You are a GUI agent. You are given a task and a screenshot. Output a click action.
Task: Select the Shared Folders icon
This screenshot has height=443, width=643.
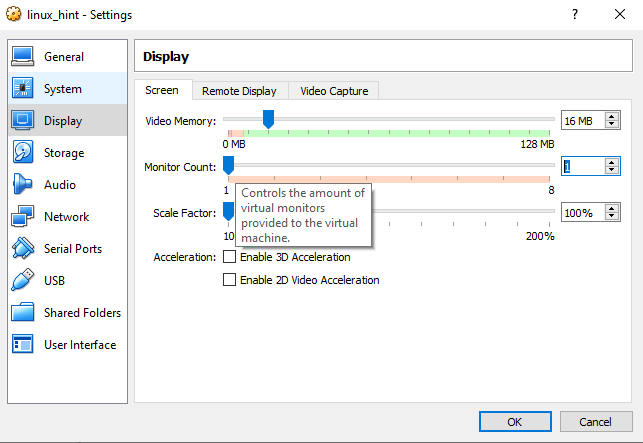23,312
